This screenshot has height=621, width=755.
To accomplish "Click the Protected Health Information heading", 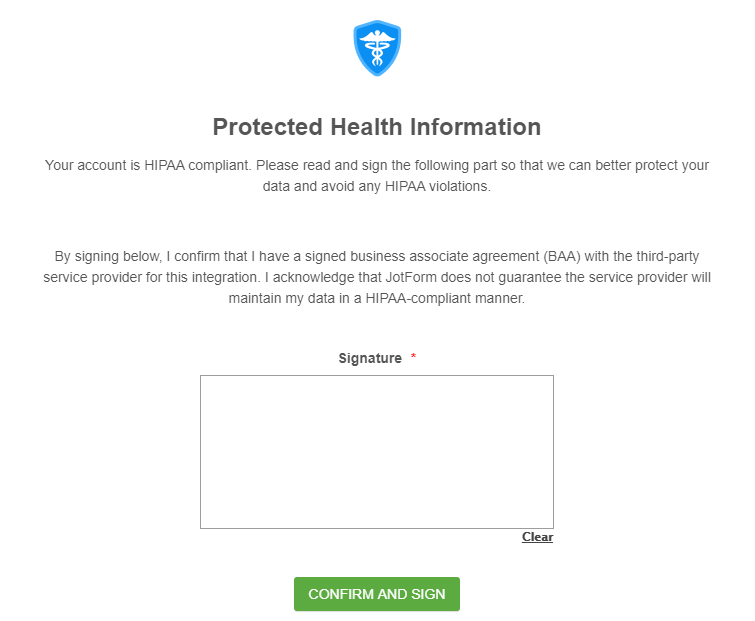I will (377, 127).
